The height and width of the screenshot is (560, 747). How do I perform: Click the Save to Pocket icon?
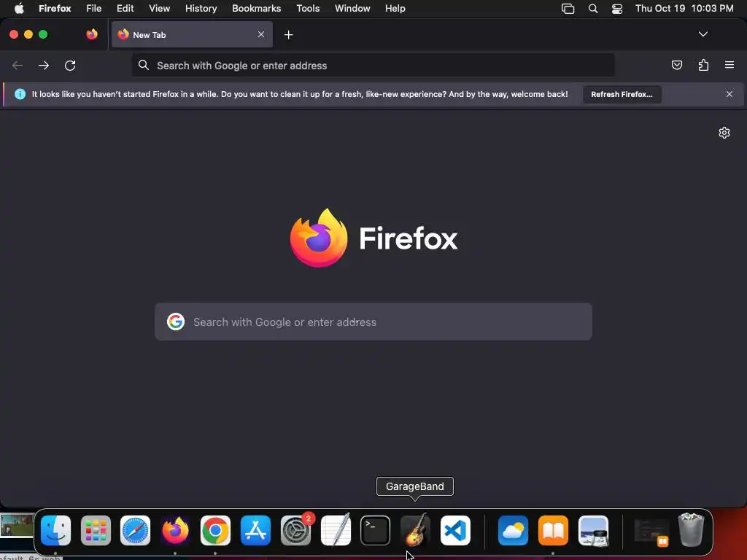click(676, 65)
